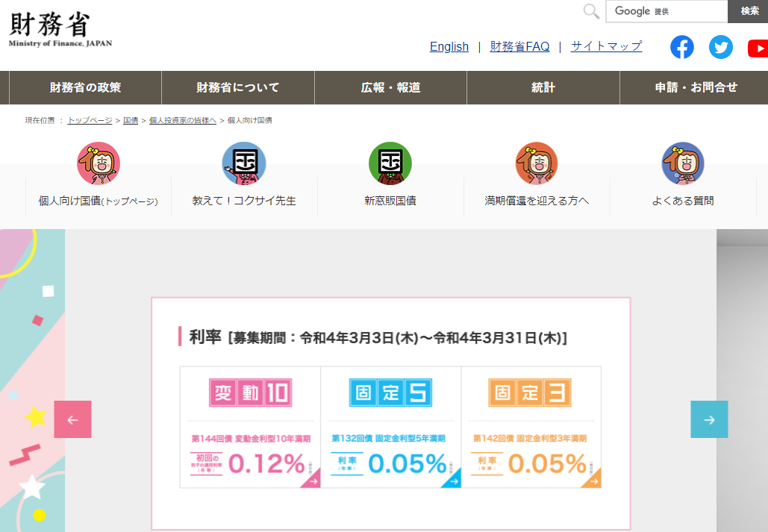Click the 固定5 blue badge
Viewport: 768px width, 532px height.
point(390,392)
